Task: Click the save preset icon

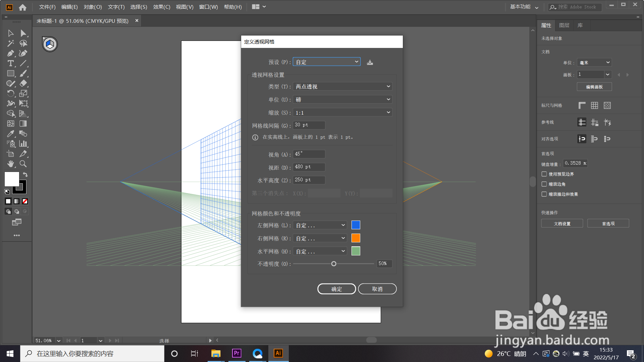Action: pyautogui.click(x=370, y=62)
